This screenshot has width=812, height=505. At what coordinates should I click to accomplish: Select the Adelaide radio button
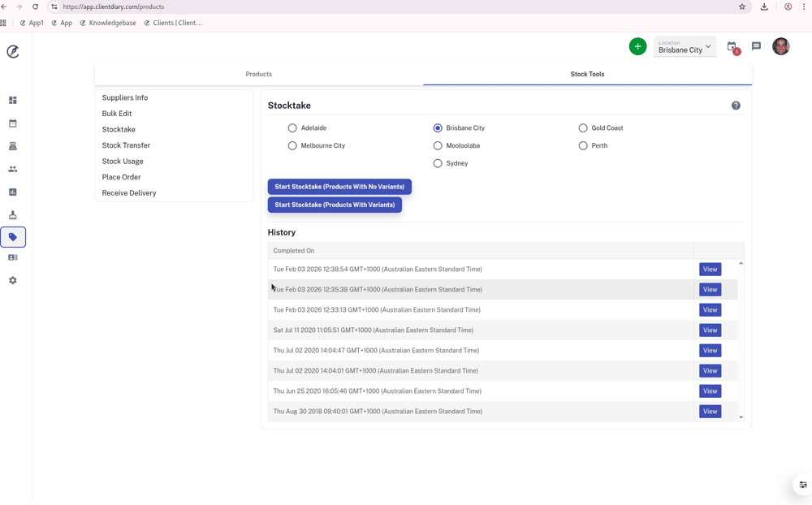pos(292,128)
